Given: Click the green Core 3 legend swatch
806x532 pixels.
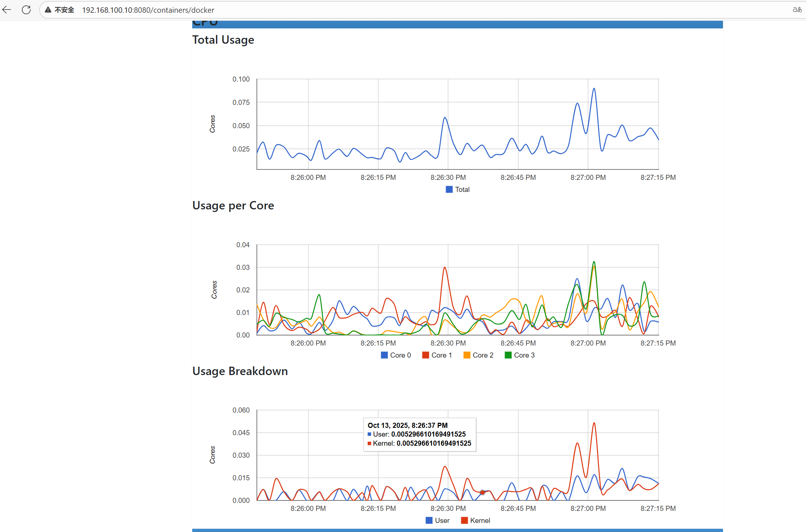Looking at the screenshot, I should pyautogui.click(x=508, y=355).
